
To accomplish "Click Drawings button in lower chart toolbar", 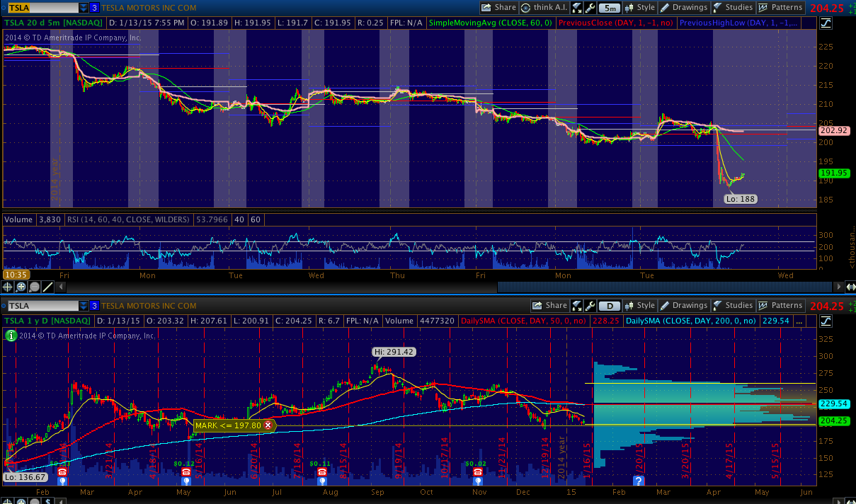I will [x=683, y=306].
